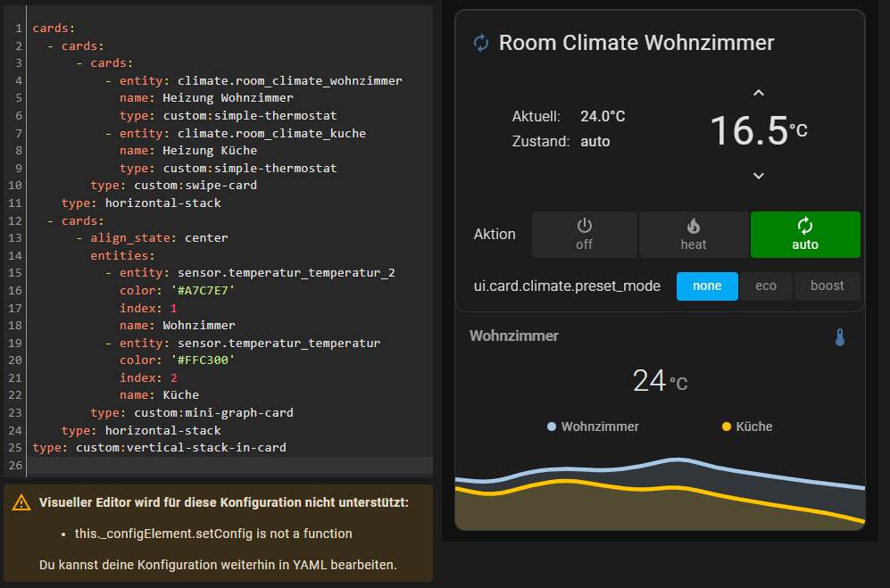Select the boost preset
890x588 pixels.
(827, 286)
